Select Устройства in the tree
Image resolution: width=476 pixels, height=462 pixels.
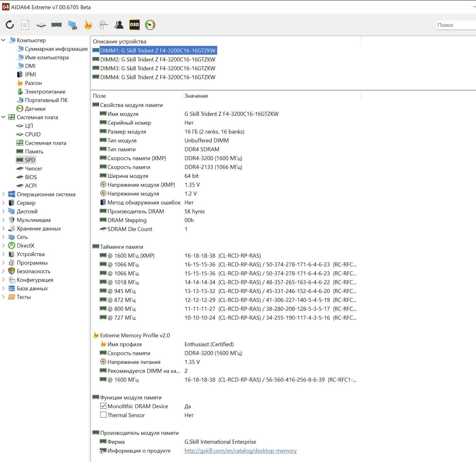tap(31, 254)
